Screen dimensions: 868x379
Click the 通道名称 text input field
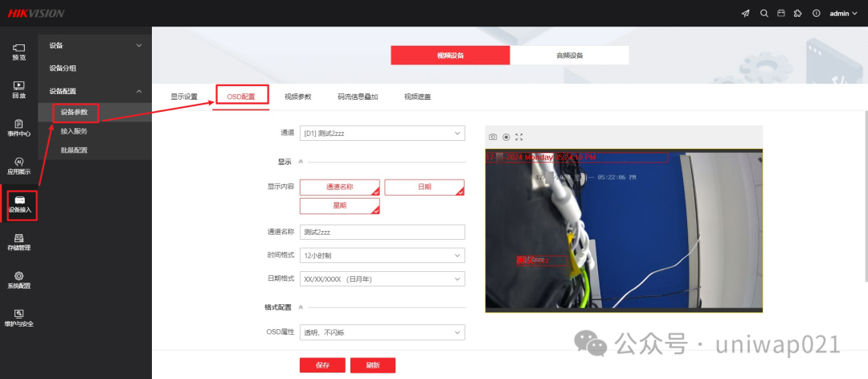coord(383,233)
